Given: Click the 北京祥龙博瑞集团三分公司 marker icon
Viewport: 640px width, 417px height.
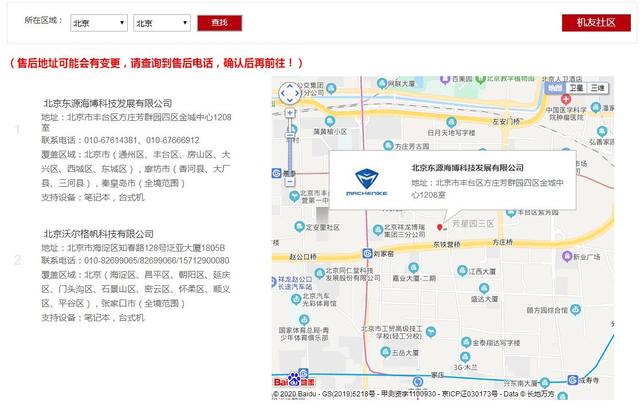Looking at the screenshot, I should (x=378, y=230).
